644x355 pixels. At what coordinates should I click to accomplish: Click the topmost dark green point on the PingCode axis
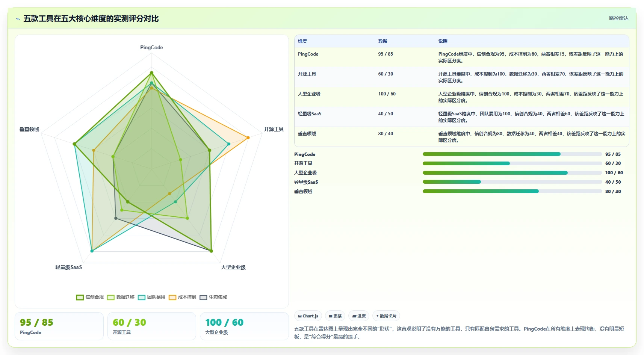[x=151, y=73]
